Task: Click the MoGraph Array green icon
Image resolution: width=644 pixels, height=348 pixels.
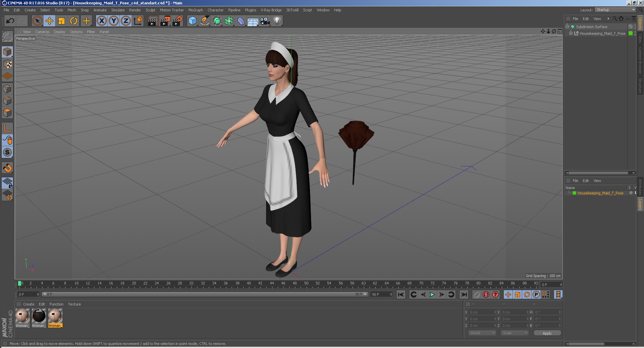Action: click(x=229, y=21)
